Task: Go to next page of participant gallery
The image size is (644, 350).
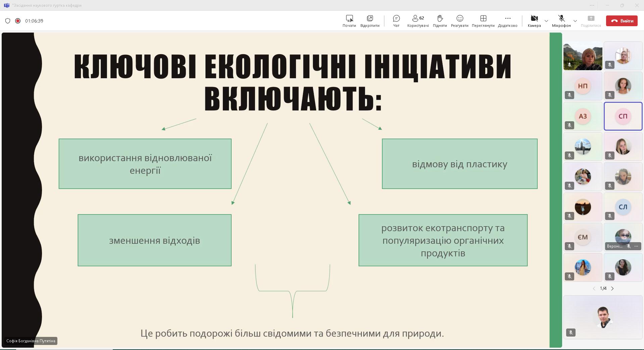Action: tap(612, 289)
